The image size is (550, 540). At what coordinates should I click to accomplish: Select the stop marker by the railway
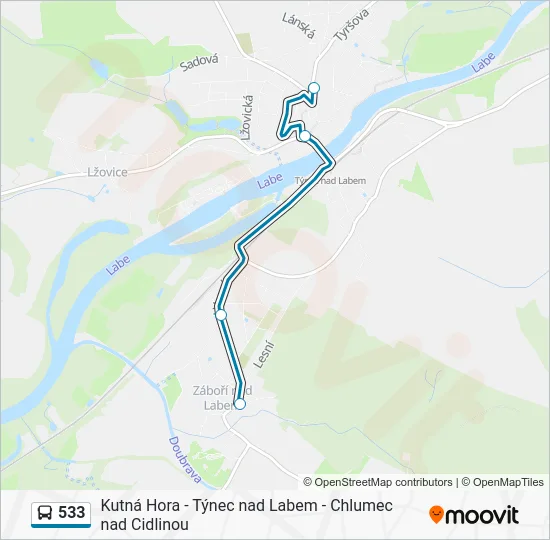coord(221,315)
